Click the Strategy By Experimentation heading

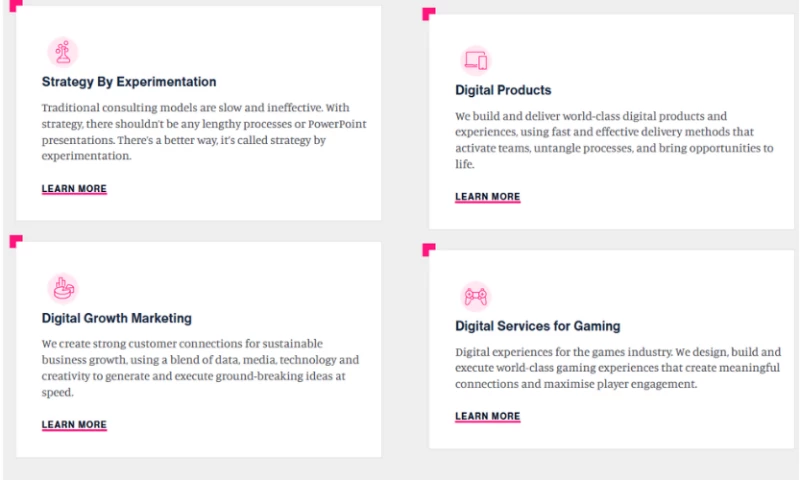tap(129, 82)
